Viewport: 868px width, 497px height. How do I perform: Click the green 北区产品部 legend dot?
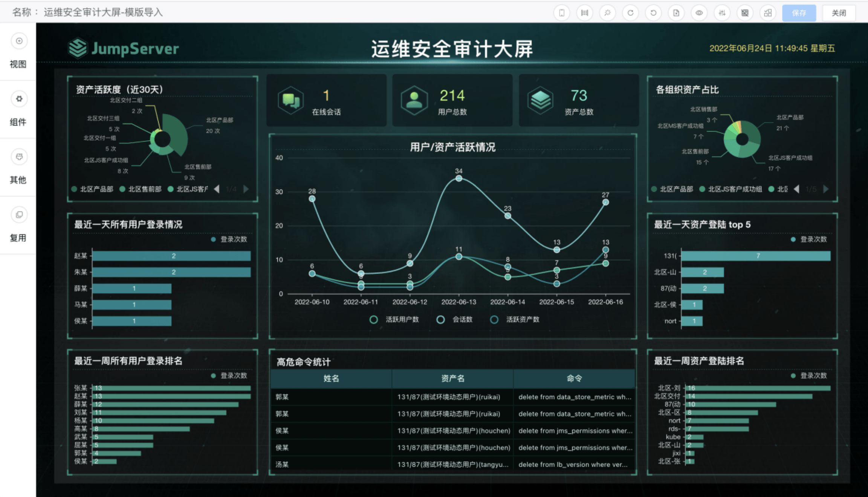tap(74, 189)
